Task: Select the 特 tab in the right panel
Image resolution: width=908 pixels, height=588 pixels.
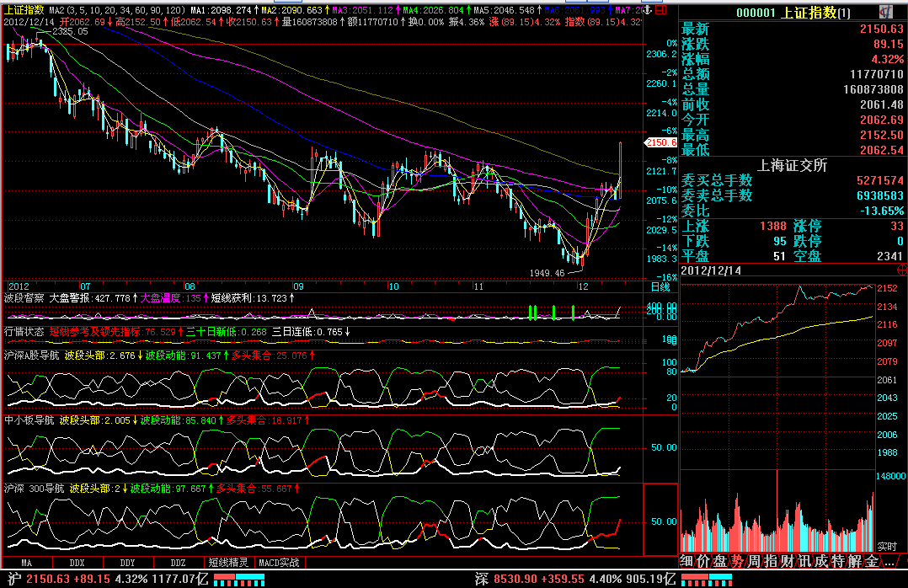Action: 837,561
